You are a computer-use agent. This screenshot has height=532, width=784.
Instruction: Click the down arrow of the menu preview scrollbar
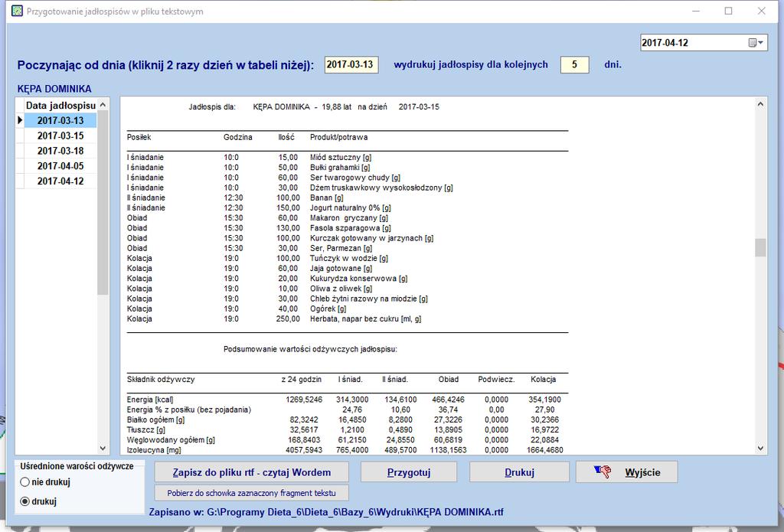(760, 449)
